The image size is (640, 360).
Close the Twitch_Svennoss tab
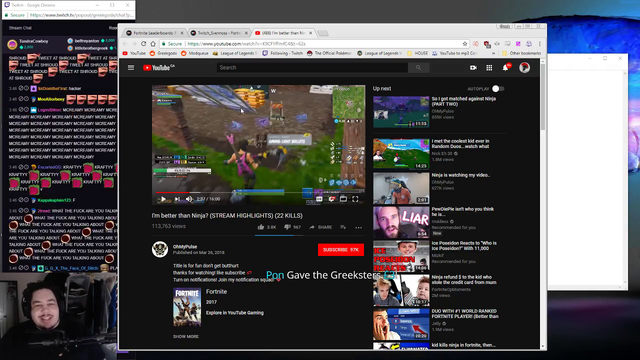click(x=246, y=33)
